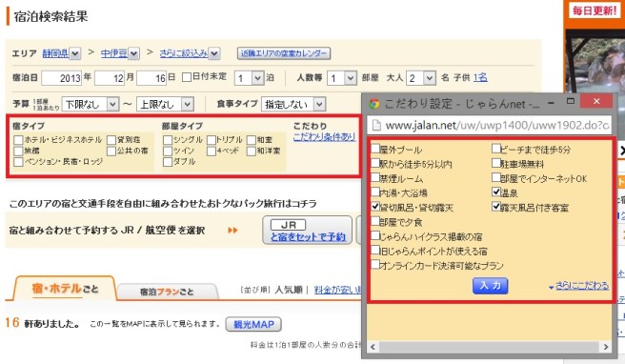Viewport: 625px width, 364px height.
Task: Click the right scroll arrow in popup
Action: (606, 347)
